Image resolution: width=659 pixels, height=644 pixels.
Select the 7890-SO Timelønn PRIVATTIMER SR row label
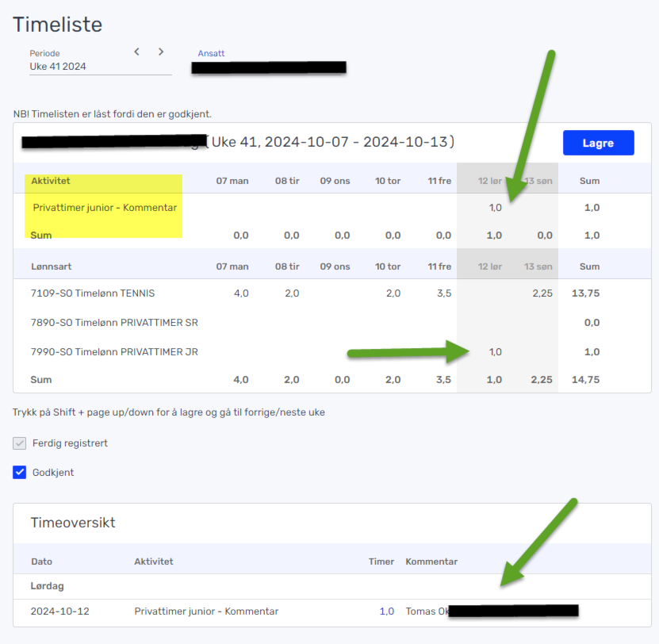point(113,323)
